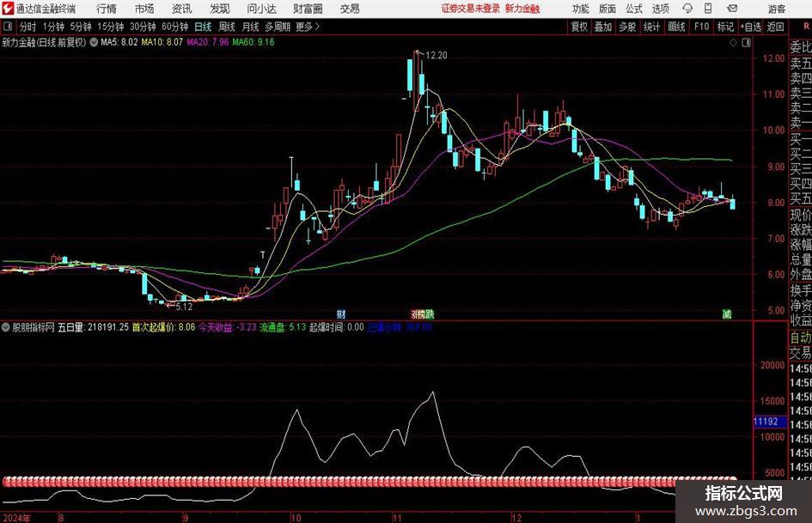Click the F10 company info button
Viewport: 812px width, 523px height.
tap(701, 27)
